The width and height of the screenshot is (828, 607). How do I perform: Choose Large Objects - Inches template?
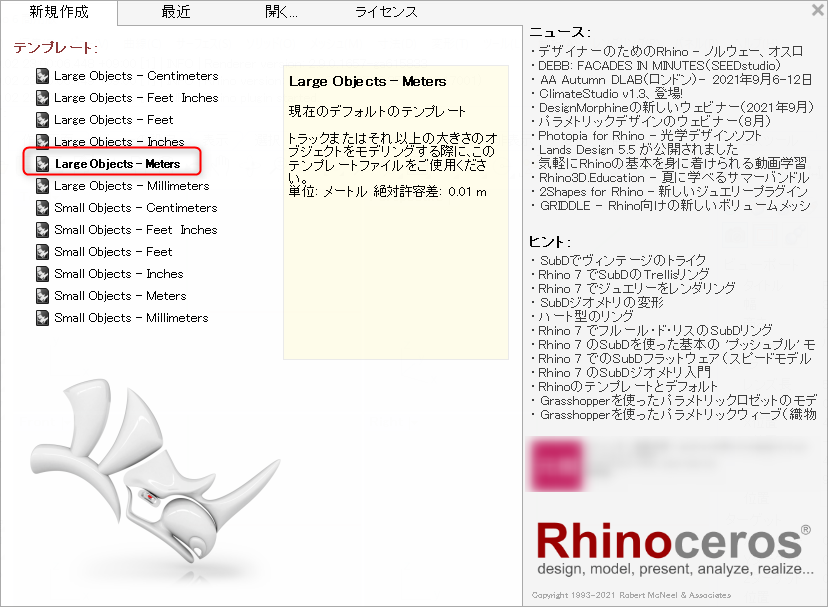point(119,142)
